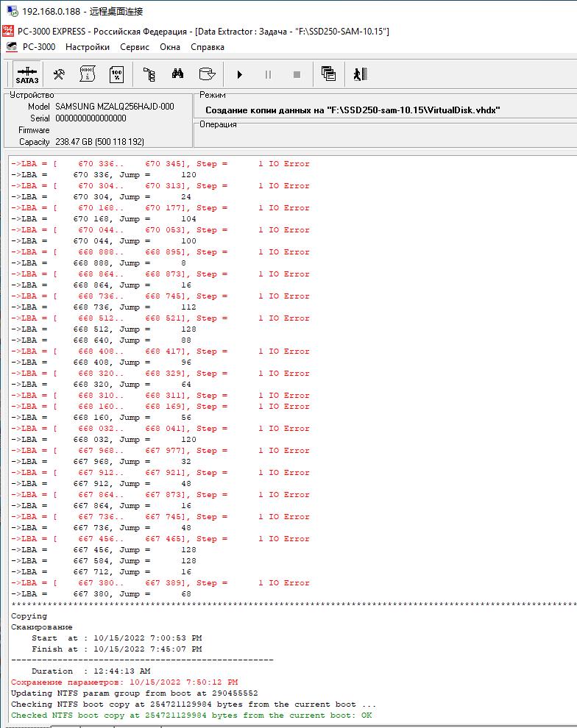Click green Checked NTFS boot copy OK line
Image resolution: width=577 pixels, height=728 pixels.
pos(191,715)
